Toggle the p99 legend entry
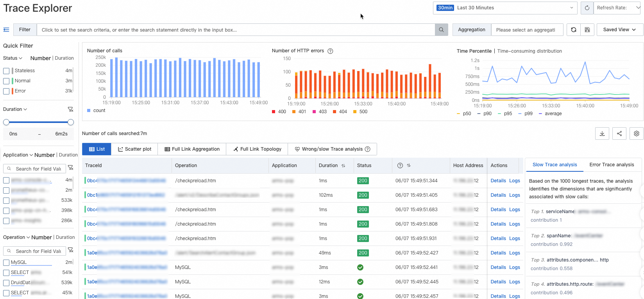 (x=525, y=114)
